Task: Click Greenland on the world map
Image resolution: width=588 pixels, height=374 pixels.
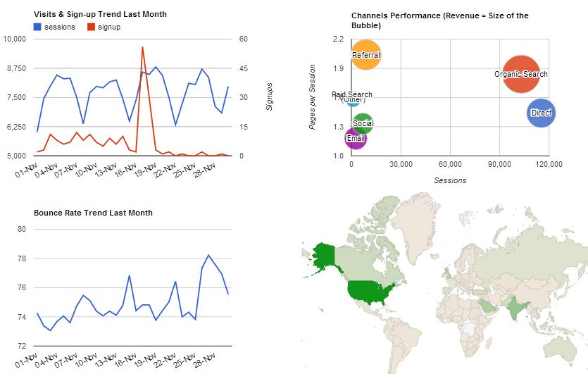Action: [x=415, y=225]
